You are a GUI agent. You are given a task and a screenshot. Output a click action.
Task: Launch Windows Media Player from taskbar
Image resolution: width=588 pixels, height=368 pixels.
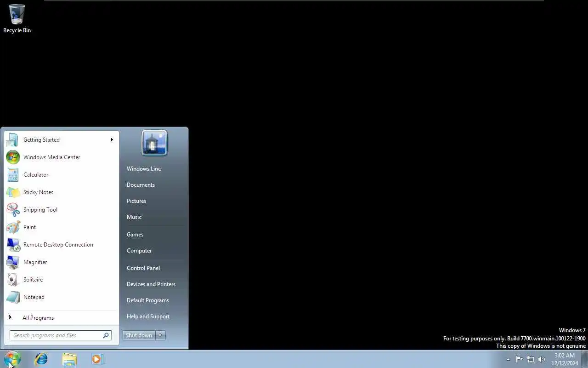pos(97,359)
